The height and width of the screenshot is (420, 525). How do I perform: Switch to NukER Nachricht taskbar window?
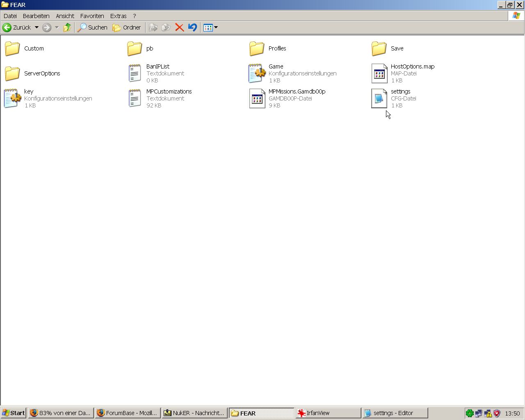click(194, 413)
